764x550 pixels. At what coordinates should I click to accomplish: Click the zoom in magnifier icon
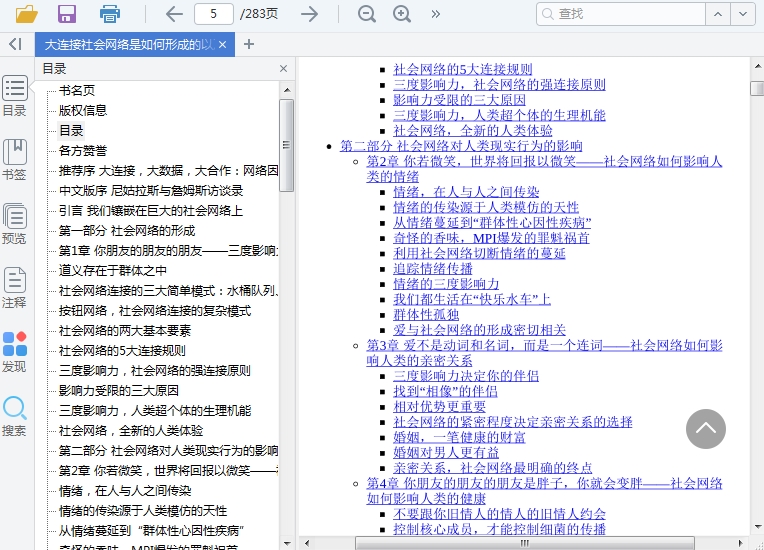(402, 14)
